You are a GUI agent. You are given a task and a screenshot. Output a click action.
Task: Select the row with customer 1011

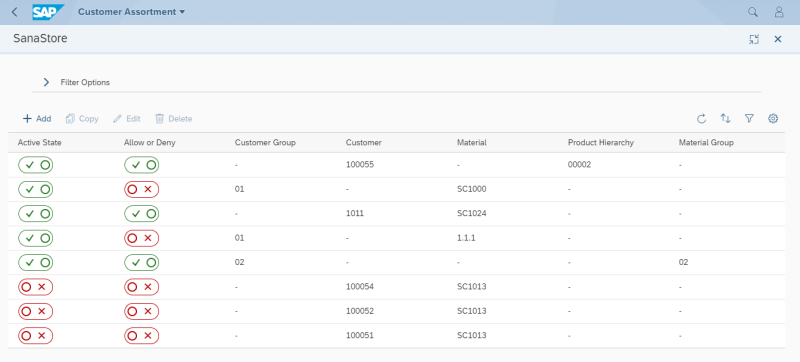pyautogui.click(x=396, y=214)
